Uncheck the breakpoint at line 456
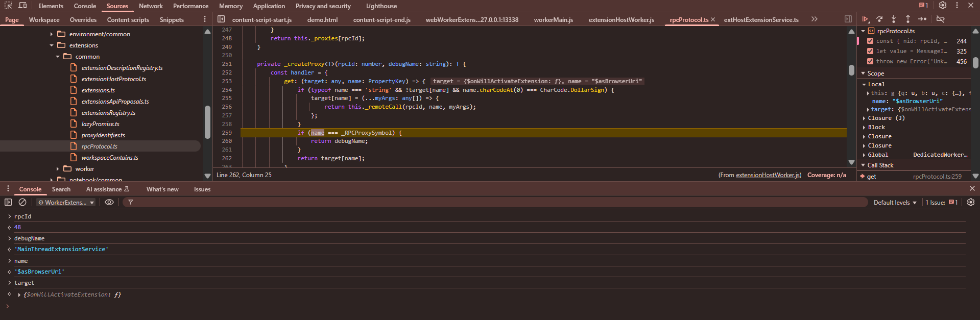The width and height of the screenshot is (980, 320). 870,61
